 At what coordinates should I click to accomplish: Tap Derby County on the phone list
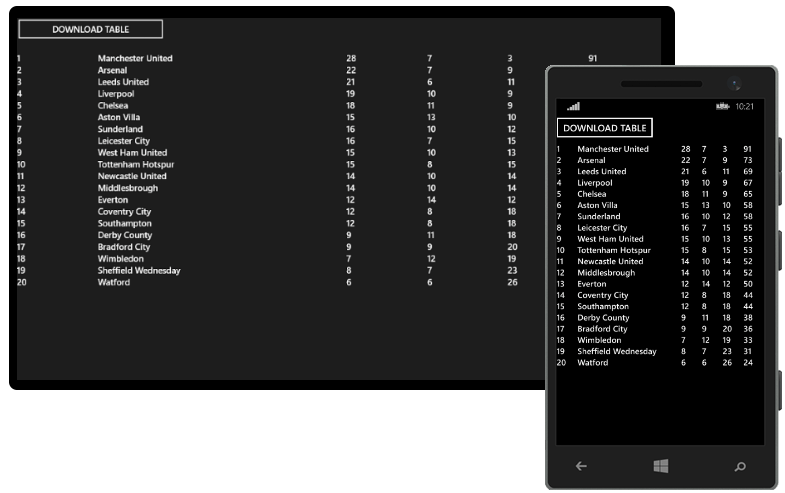click(x=603, y=317)
